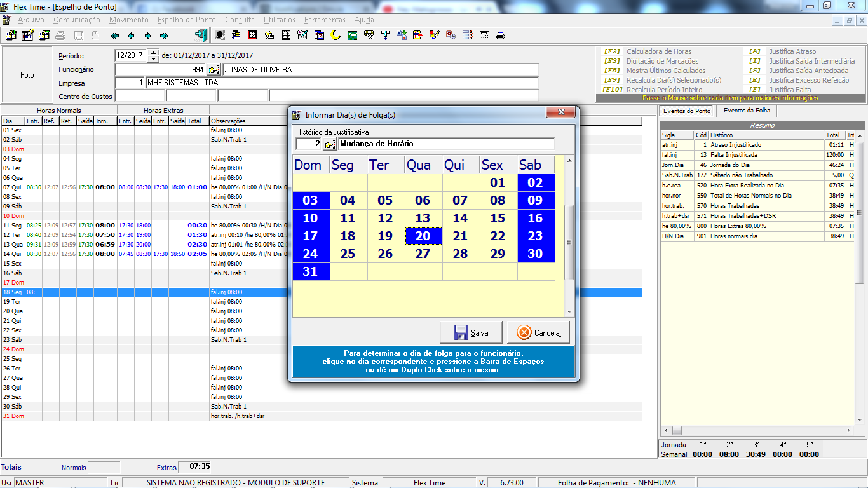The height and width of the screenshot is (488, 868).
Task: Click the red-framed square toolbar icon
Action: (252, 36)
